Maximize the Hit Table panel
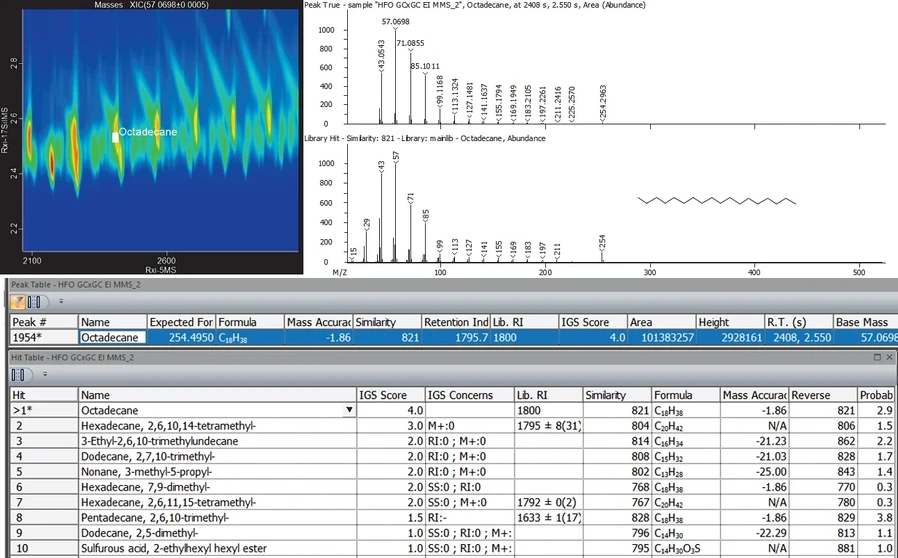 (877, 357)
